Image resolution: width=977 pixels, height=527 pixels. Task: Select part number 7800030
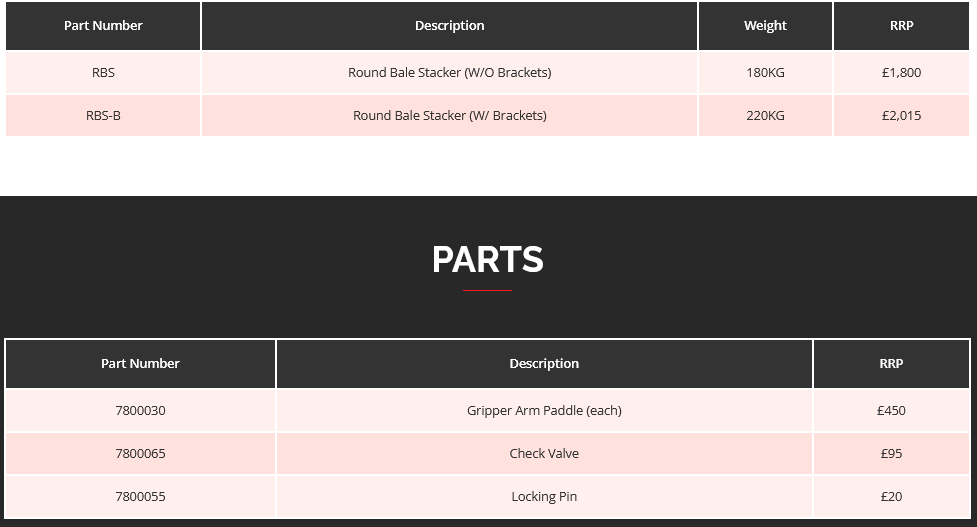[140, 410]
